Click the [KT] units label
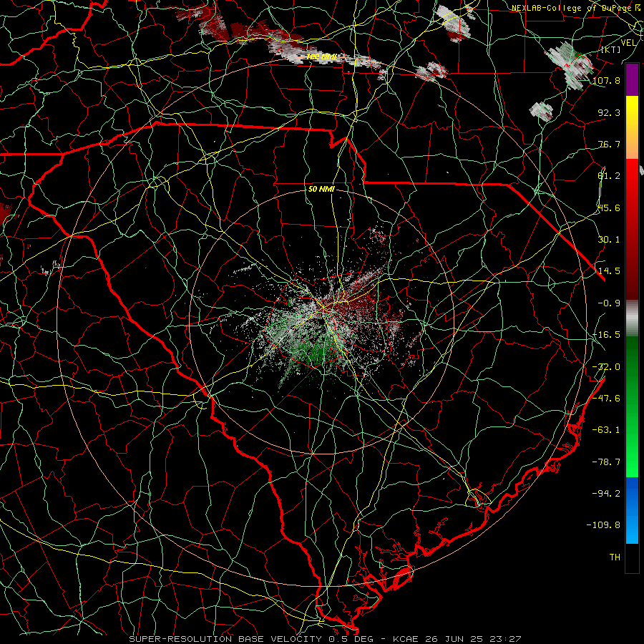 611,49
